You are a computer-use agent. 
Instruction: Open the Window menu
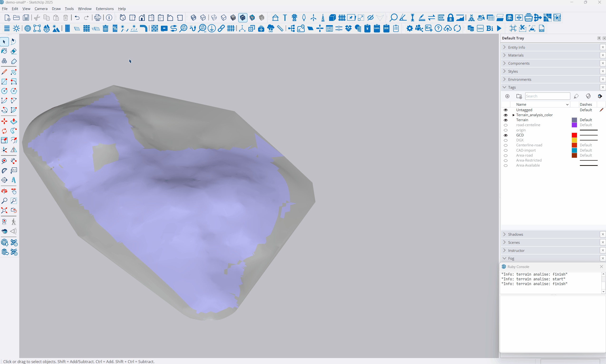[85, 9]
